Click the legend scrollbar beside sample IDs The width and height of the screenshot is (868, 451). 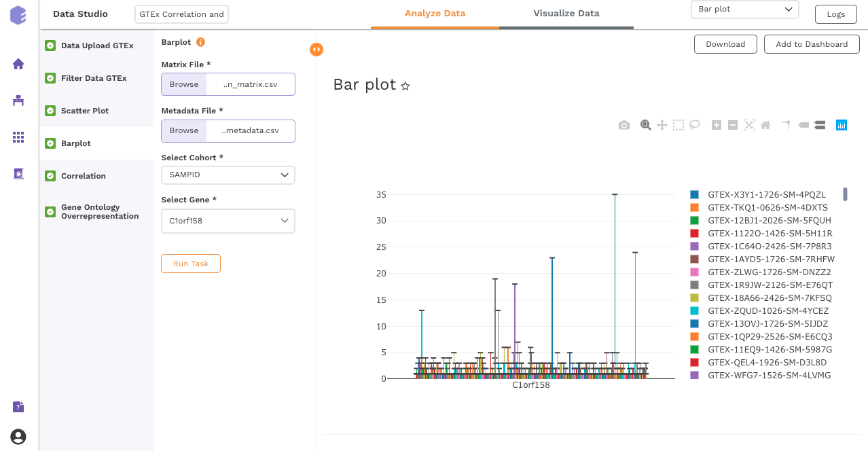click(x=844, y=194)
